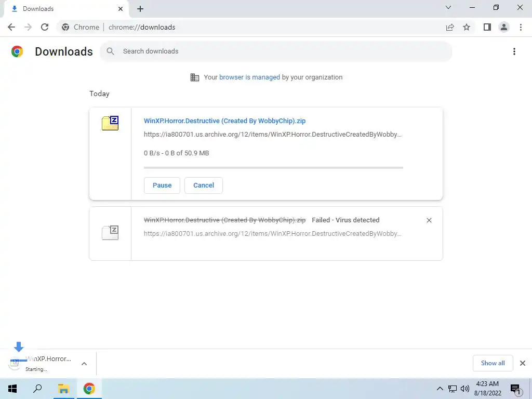Click the source URL of active download
The image size is (532, 399).
[x=272, y=135]
